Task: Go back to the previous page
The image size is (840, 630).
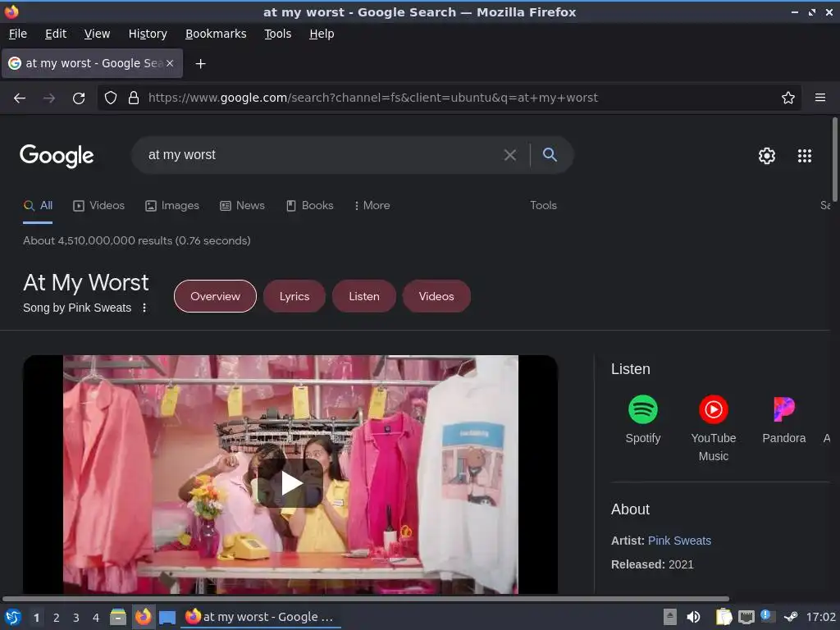Action: coord(20,98)
